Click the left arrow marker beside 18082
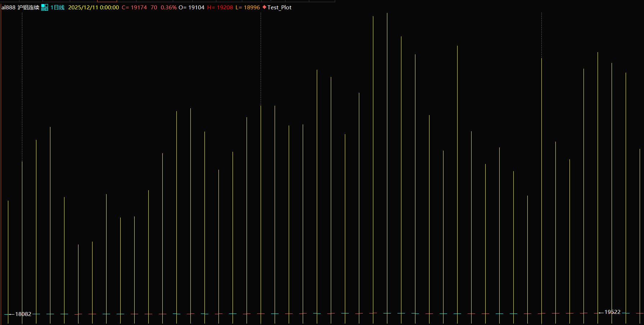Image resolution: width=644 pixels, height=325 pixels. 12,314
